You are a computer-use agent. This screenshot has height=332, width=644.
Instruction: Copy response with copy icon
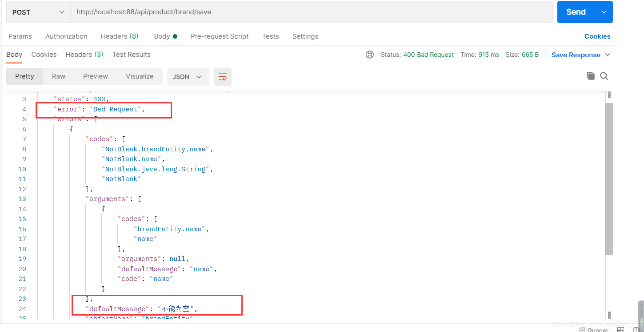tap(591, 76)
